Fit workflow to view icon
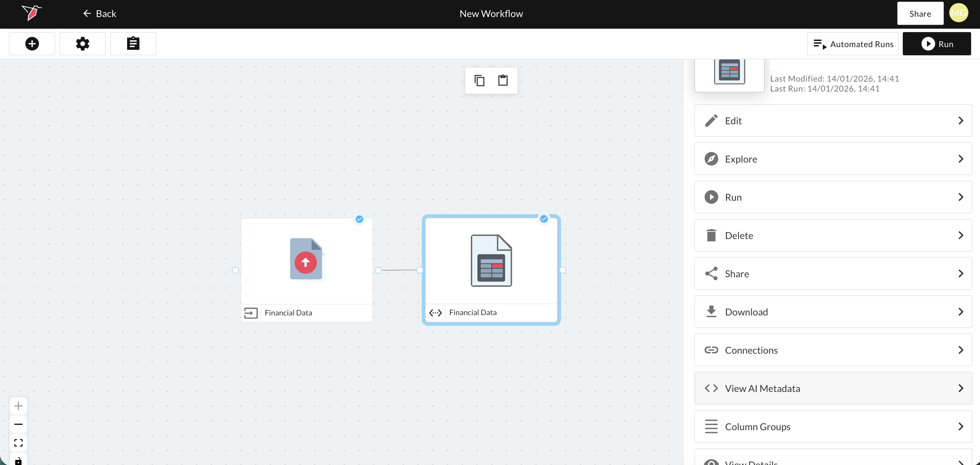The height and width of the screenshot is (465, 980). tap(18, 443)
